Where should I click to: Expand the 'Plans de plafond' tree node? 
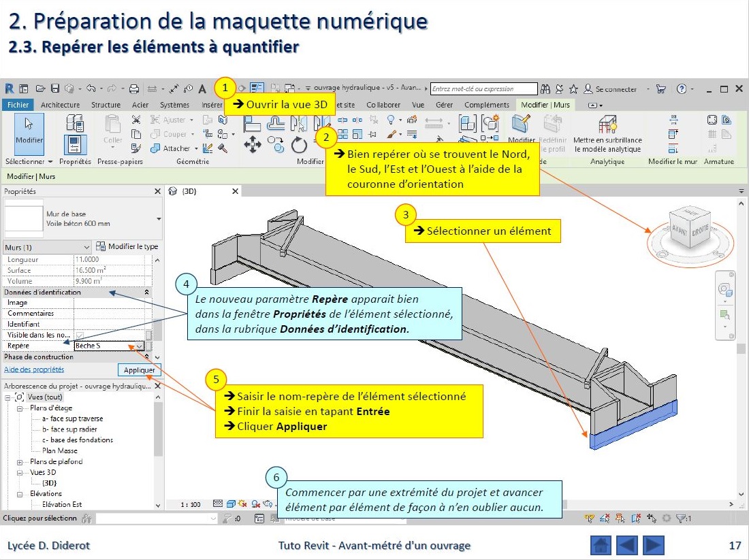coord(20,461)
